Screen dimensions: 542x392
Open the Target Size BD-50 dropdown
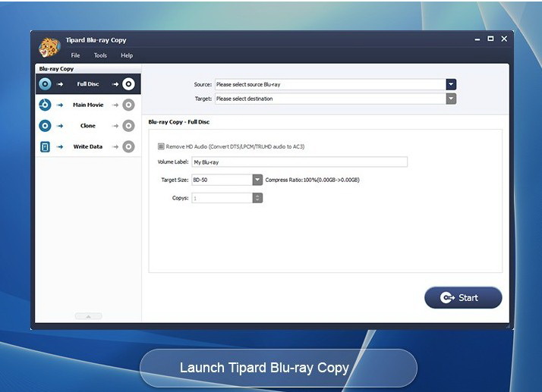pos(257,180)
